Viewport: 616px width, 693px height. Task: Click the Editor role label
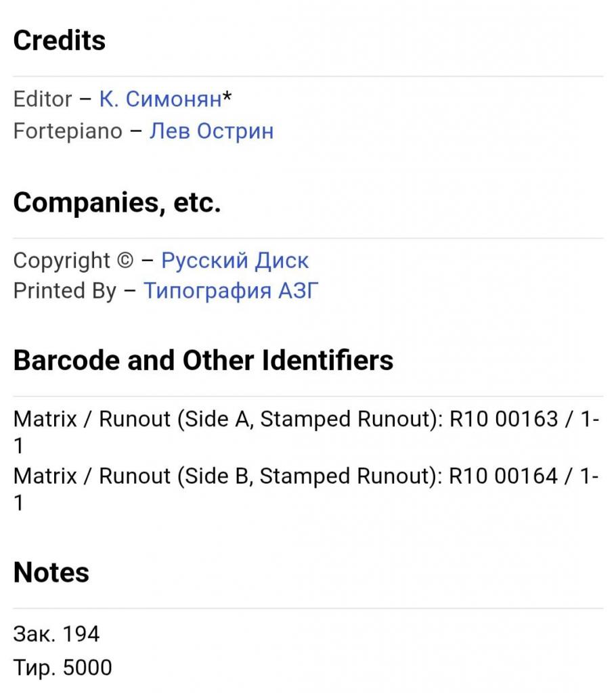click(x=43, y=99)
